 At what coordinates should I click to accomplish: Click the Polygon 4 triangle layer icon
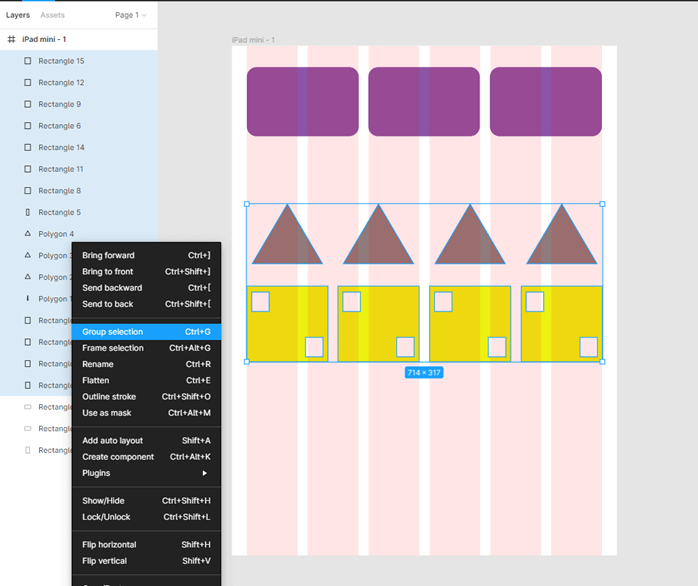(27, 234)
